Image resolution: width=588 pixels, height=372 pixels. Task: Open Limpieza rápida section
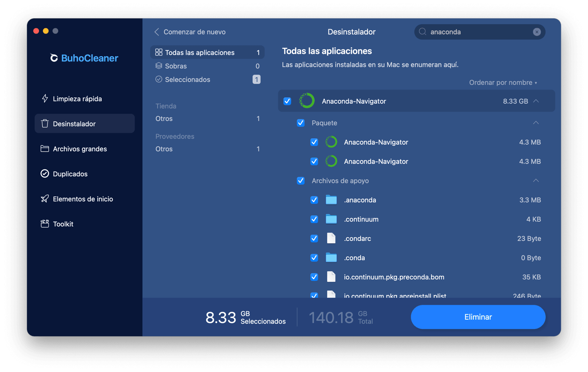(85, 99)
